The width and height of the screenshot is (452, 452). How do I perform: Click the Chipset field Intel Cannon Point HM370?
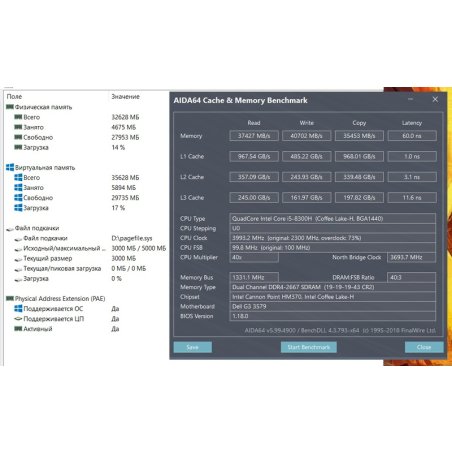coord(333,297)
